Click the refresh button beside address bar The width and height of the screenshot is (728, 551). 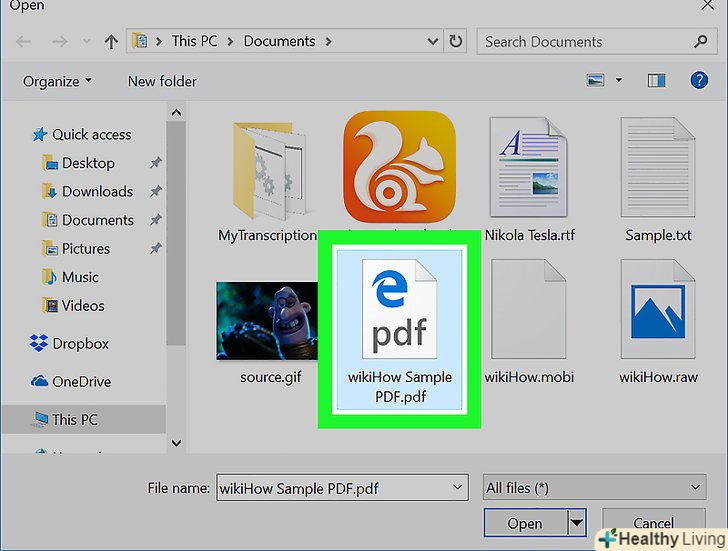(x=456, y=42)
